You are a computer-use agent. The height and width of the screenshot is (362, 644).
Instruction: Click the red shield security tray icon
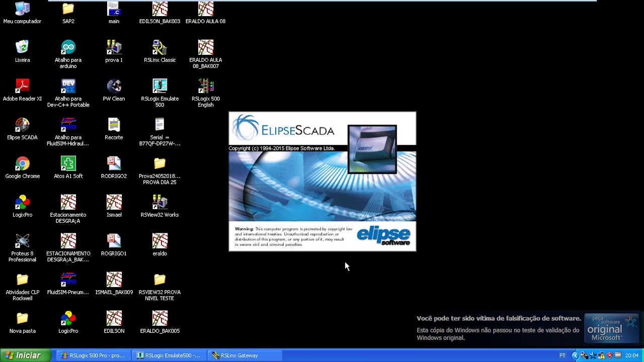tap(610, 355)
